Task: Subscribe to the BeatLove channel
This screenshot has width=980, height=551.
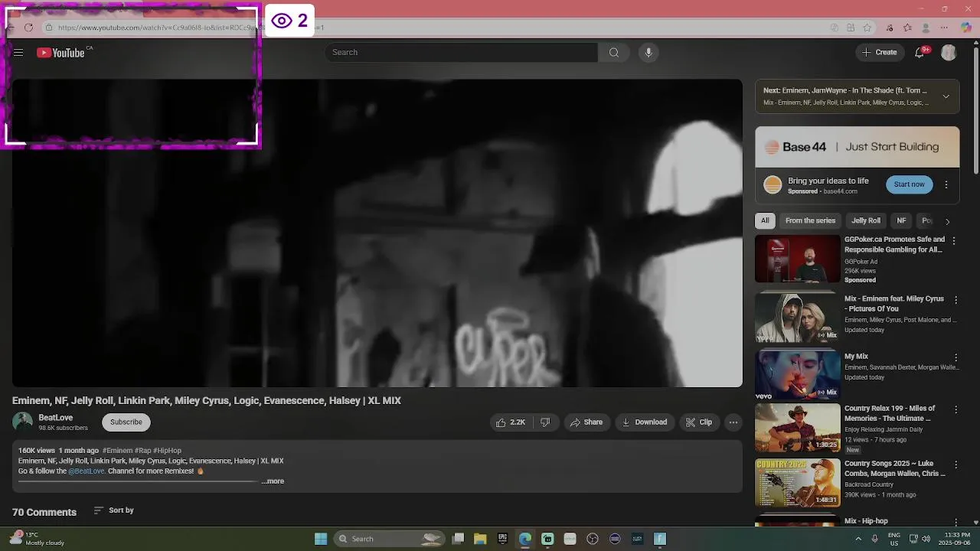Action: 126,422
